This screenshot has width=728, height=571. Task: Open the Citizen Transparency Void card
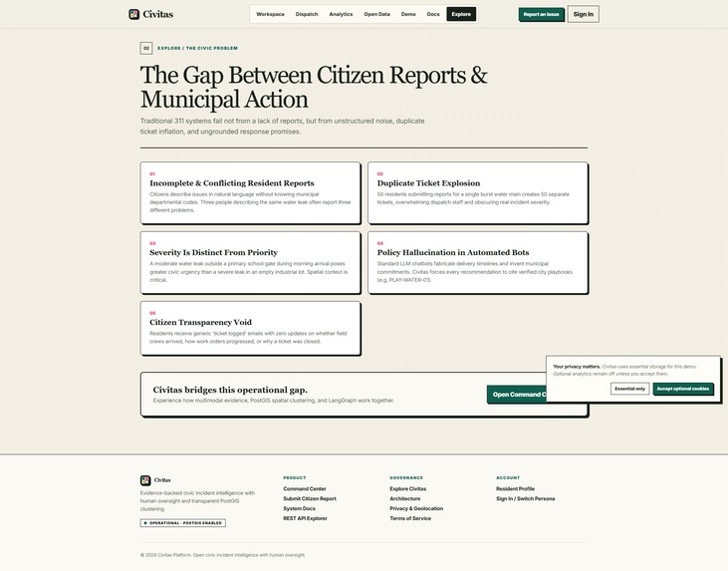(250, 328)
